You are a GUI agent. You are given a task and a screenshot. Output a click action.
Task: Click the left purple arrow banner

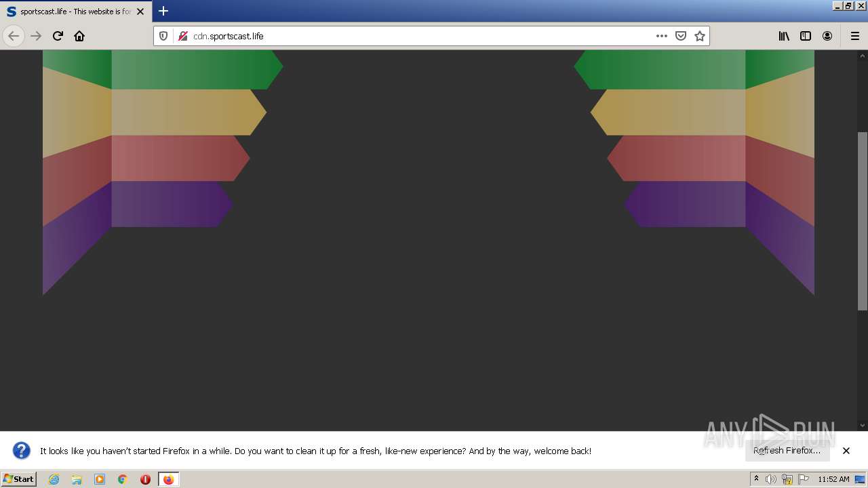pos(172,204)
